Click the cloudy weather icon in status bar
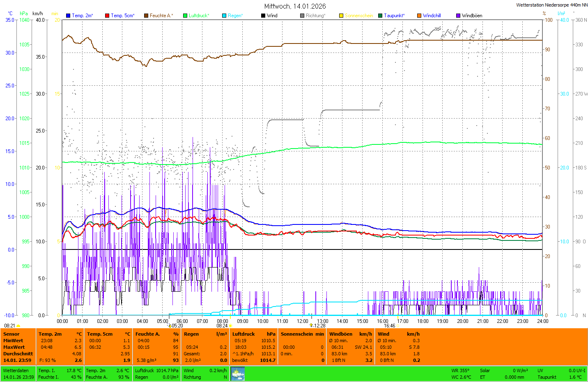588x382 pixels. 238,374
